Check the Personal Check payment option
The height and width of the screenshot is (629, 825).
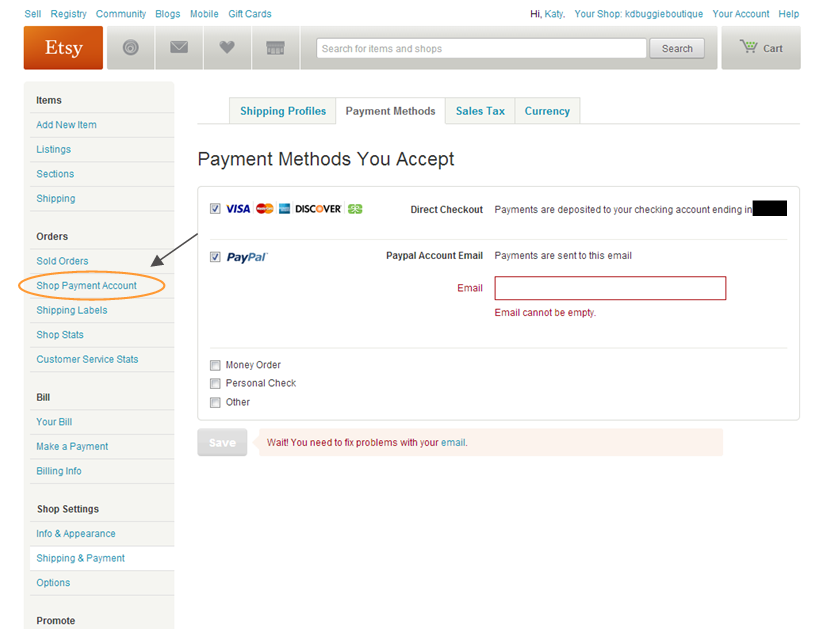(x=214, y=383)
